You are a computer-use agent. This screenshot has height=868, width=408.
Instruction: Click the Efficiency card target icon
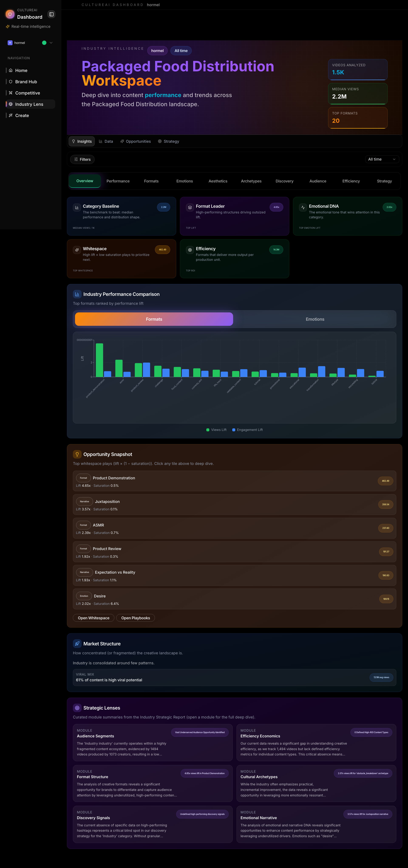(x=190, y=250)
